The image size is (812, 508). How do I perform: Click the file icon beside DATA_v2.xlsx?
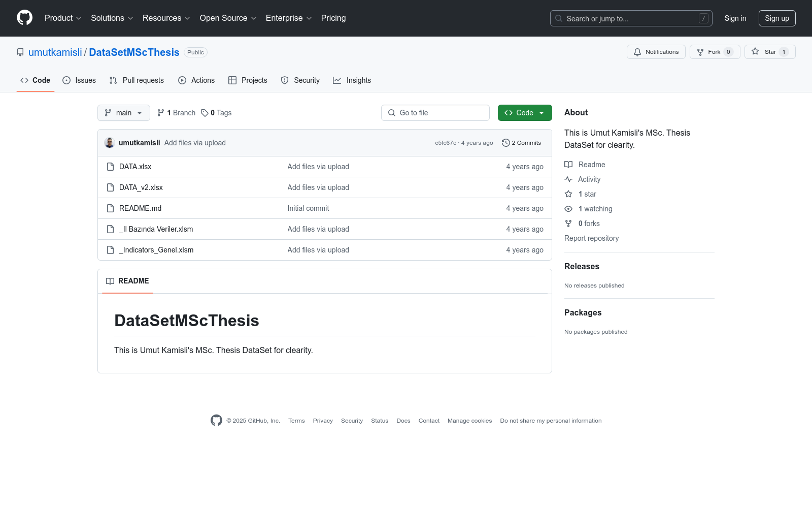click(x=110, y=187)
